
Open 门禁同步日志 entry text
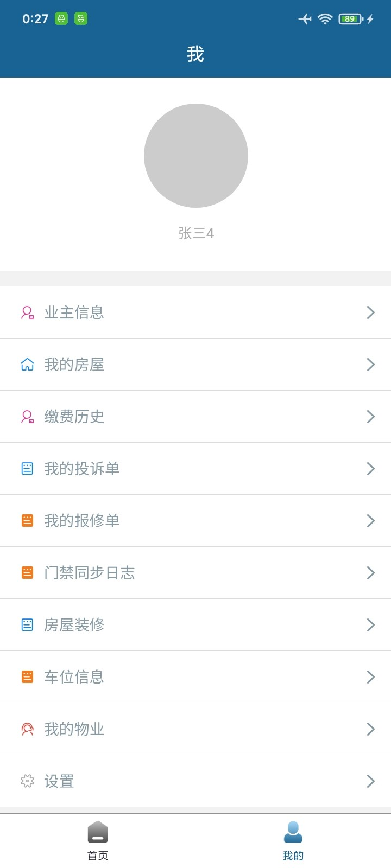pos(90,573)
